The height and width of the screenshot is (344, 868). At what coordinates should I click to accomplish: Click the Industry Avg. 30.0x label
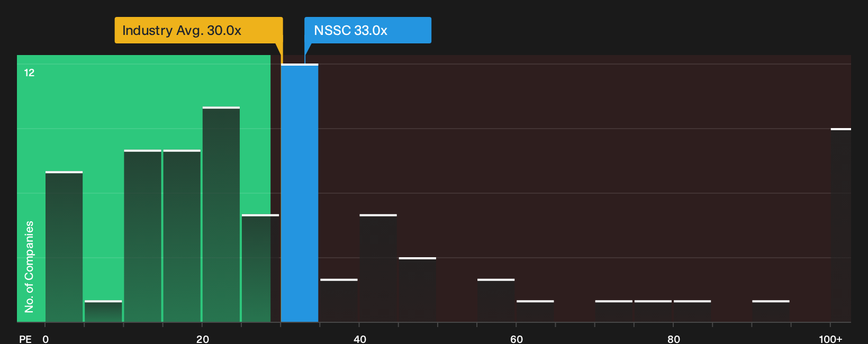point(198,30)
